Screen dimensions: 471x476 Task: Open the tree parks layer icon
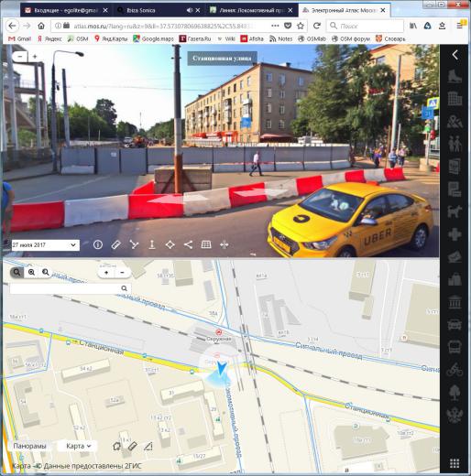pyautogui.click(x=455, y=393)
